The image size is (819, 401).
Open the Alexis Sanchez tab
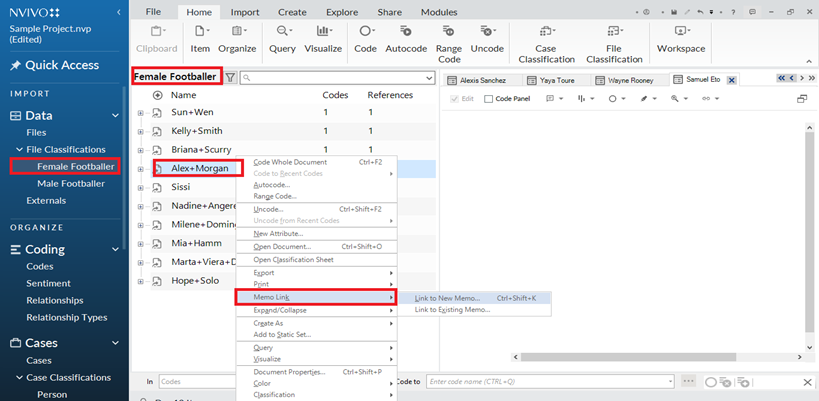(x=482, y=80)
